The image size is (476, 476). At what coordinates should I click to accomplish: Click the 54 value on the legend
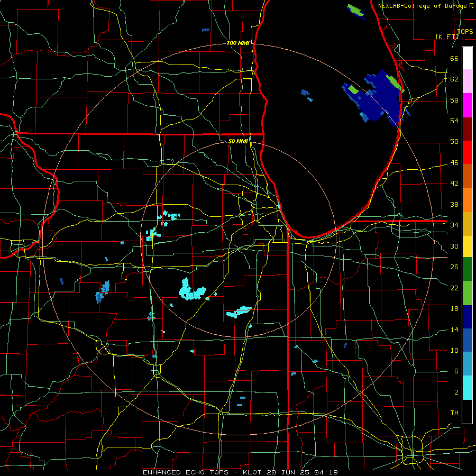454,121
